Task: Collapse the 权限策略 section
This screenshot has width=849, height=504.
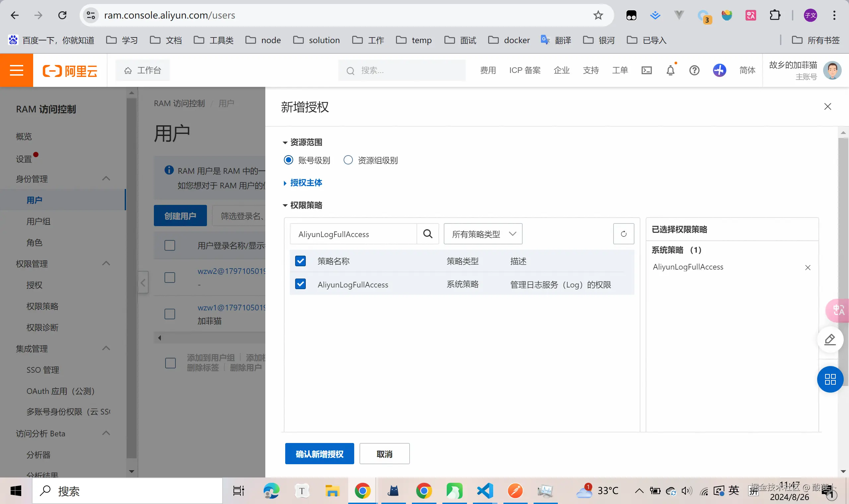Action: pos(306,205)
